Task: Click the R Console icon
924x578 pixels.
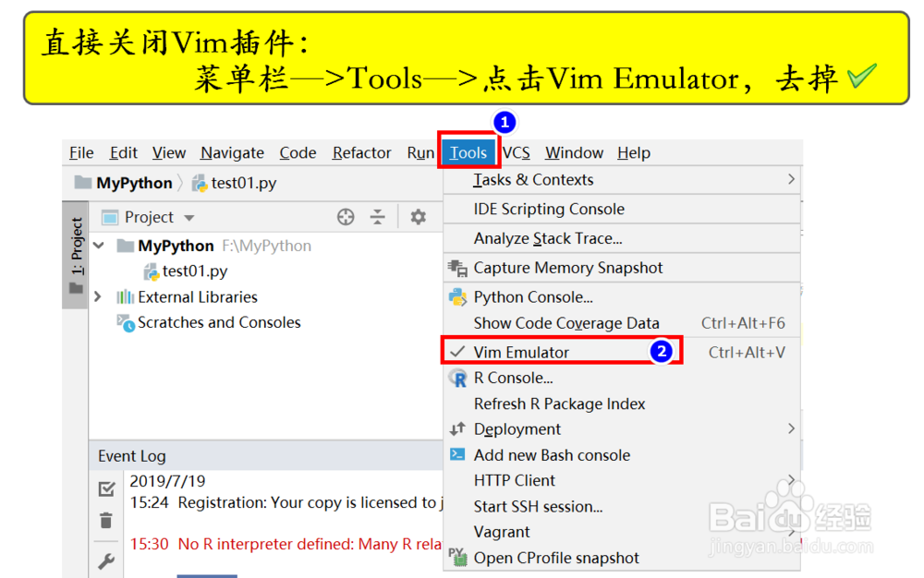Action: click(x=458, y=378)
